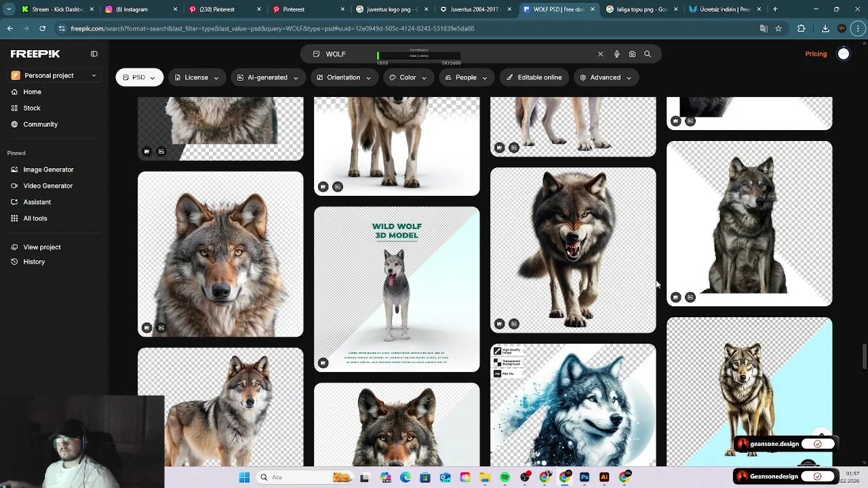Go back with the browser back arrow
The height and width of the screenshot is (488, 868).
point(9,28)
